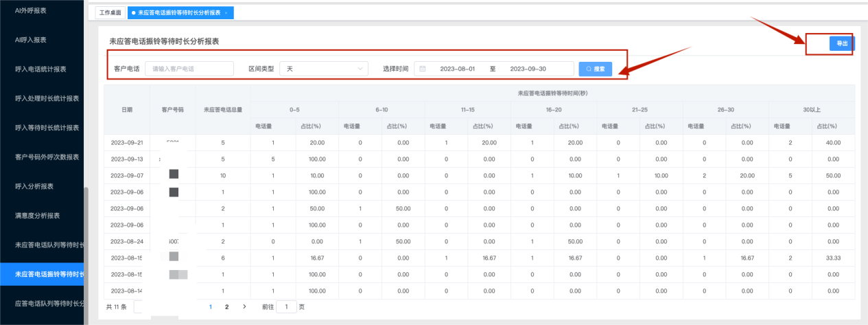This screenshot has width=868, height=325.
Task: Open 呼入电话统计报表 in the sidebar
Action: point(41,69)
